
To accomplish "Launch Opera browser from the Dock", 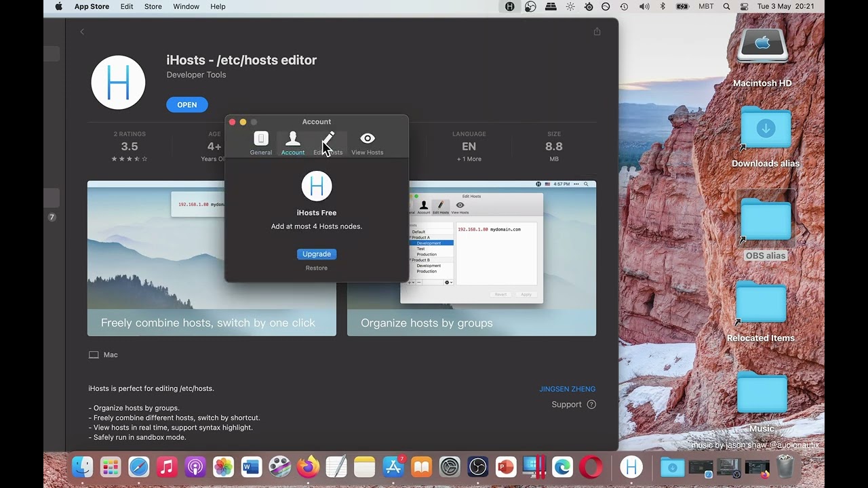I will [x=591, y=466].
